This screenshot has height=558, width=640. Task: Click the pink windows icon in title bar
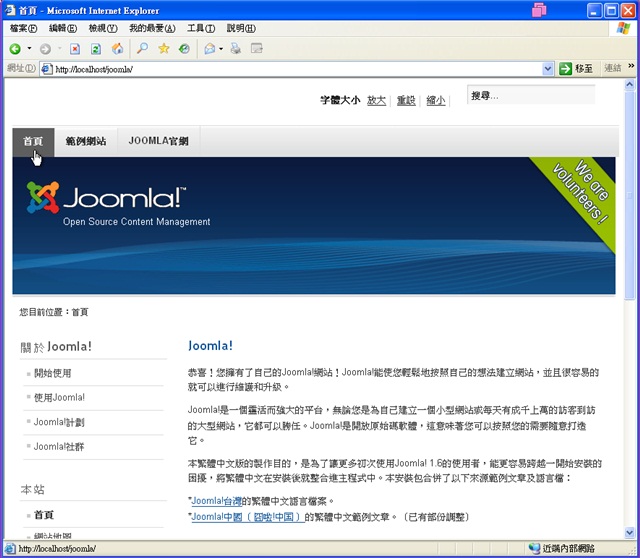[x=539, y=10]
